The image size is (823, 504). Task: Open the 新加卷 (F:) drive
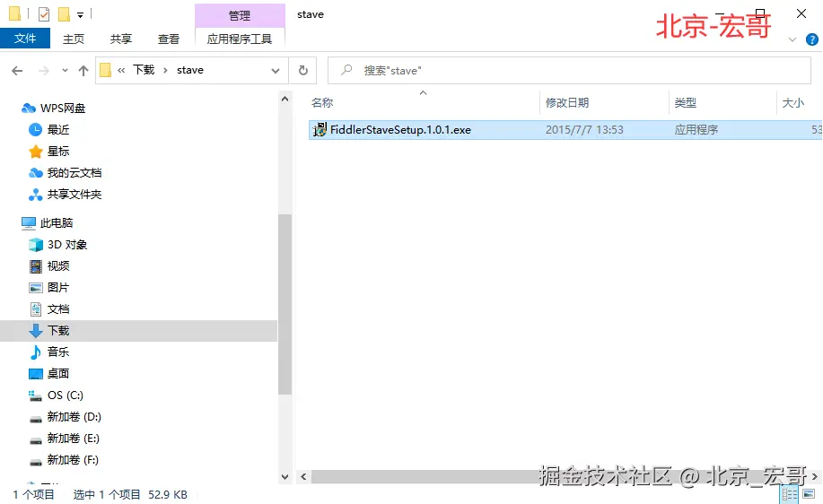point(73,459)
